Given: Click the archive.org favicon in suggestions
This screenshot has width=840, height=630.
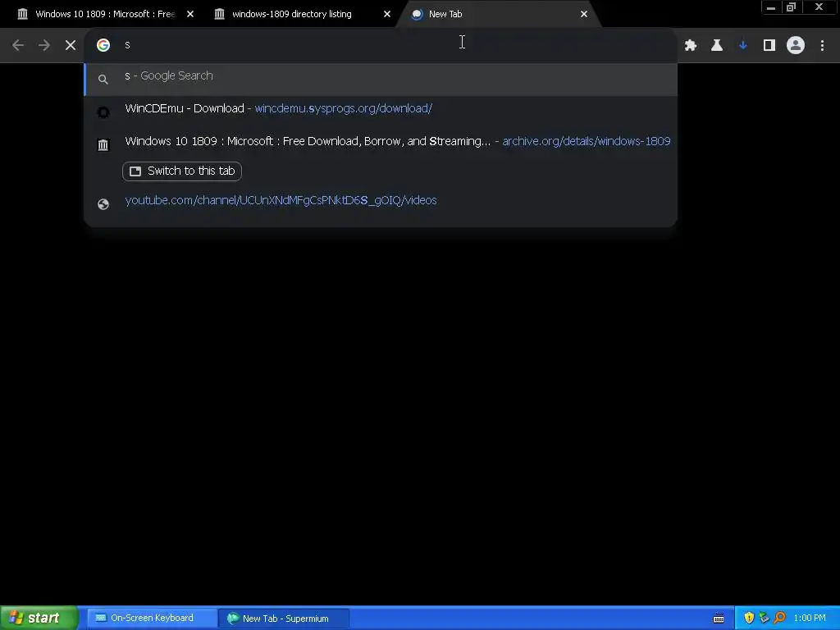Looking at the screenshot, I should pos(103,144).
